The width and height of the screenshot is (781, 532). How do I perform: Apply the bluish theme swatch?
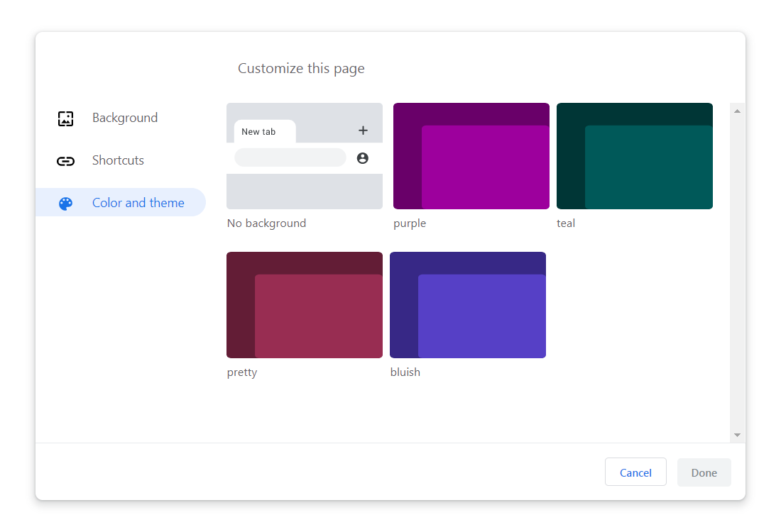[x=467, y=305]
